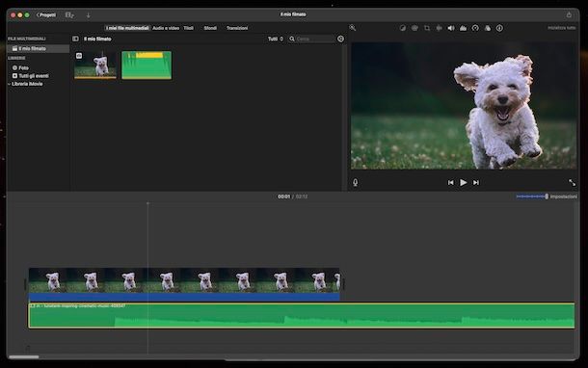Click the Ripristina tutto button

click(561, 28)
